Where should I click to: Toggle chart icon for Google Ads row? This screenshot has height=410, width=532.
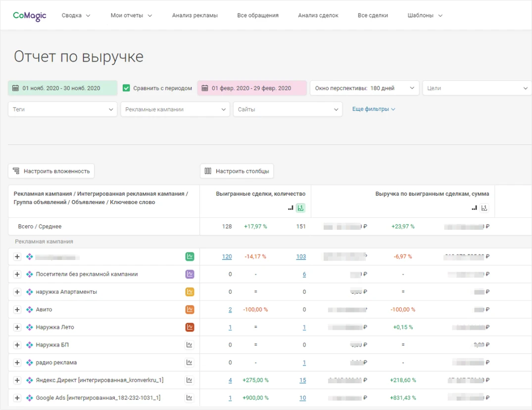[x=190, y=398]
